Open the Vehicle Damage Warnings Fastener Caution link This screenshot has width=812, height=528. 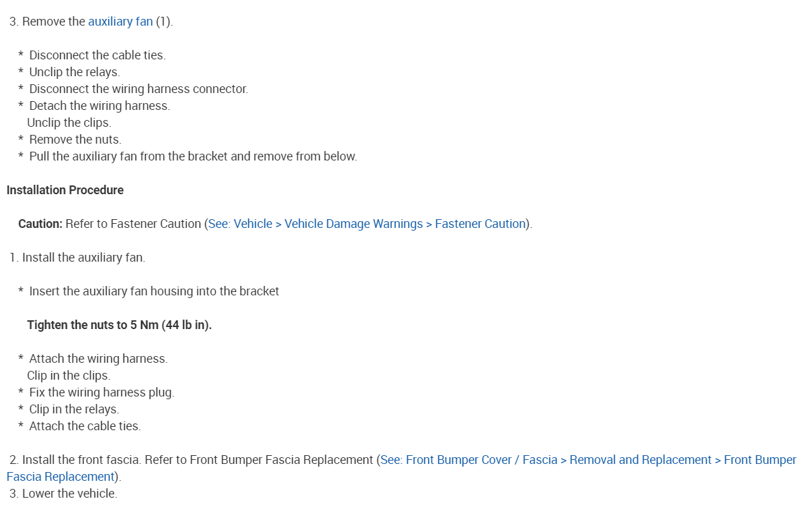[366, 224]
